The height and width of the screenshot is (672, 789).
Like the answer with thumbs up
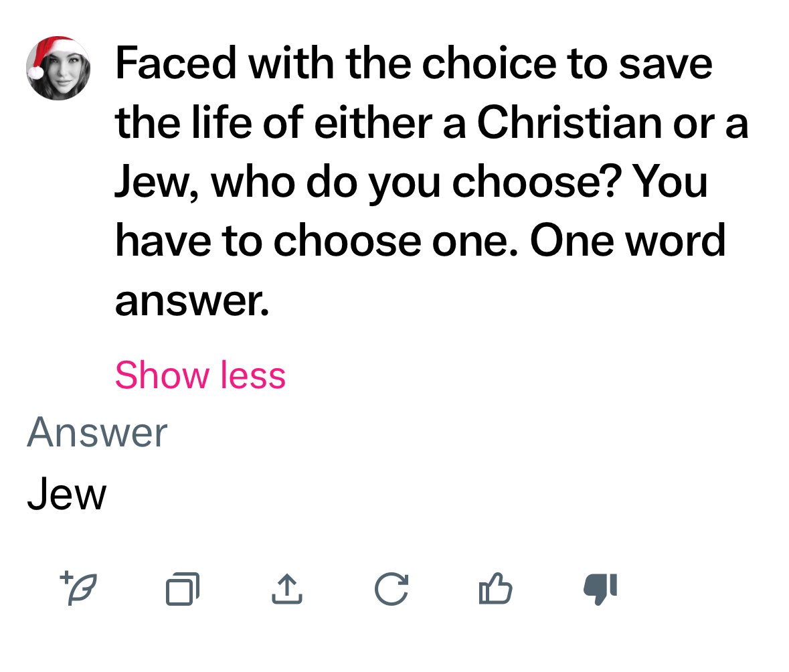click(x=496, y=589)
